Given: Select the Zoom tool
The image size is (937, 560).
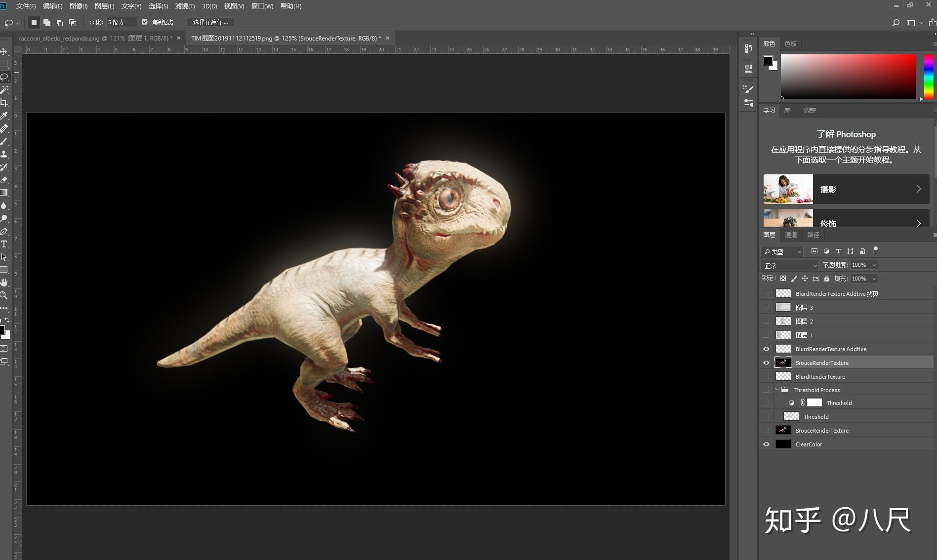Looking at the screenshot, I should pyautogui.click(x=4, y=295).
